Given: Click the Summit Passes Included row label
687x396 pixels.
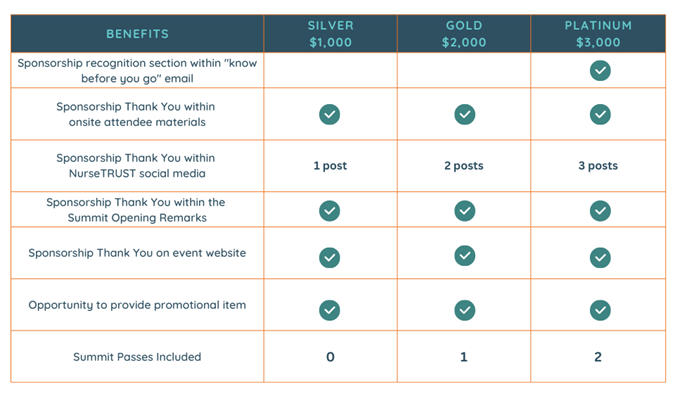Looking at the screenshot, I should 137,357.
